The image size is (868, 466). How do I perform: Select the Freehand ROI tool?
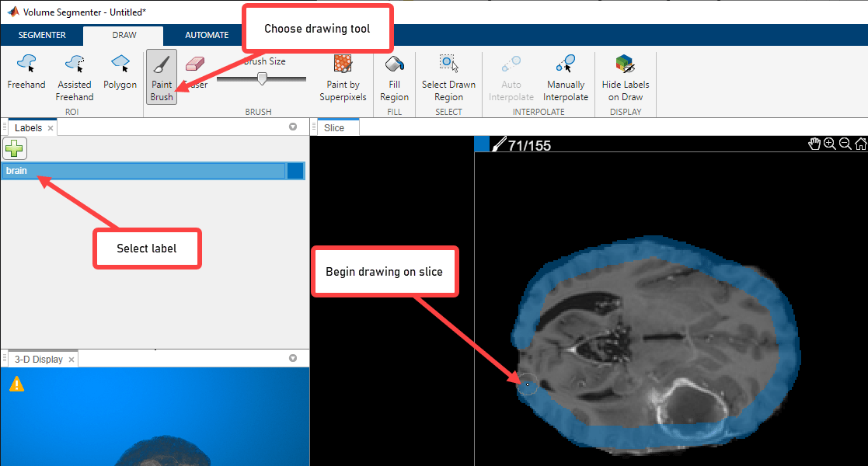point(26,72)
